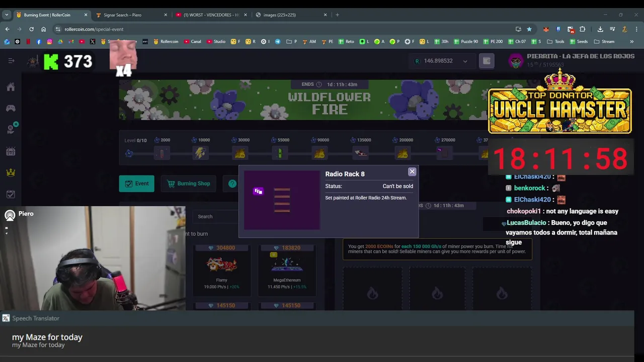Image resolution: width=644 pixels, height=362 pixels.
Task: Click the 135000 level reward icon
Action: 361,153
